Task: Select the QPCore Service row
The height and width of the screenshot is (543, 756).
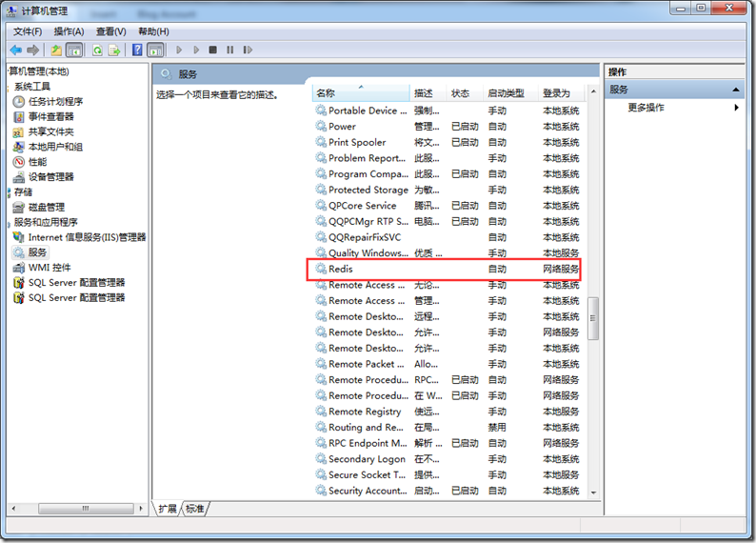Action: (449, 206)
